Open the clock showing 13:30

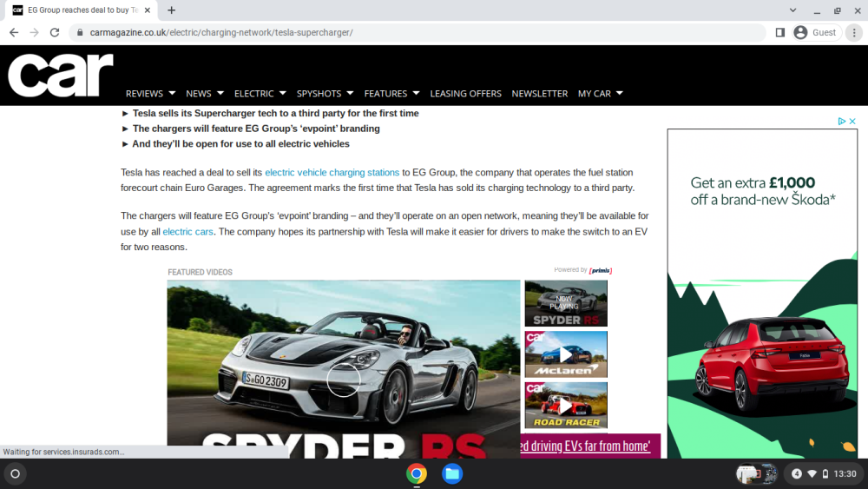[845, 474]
